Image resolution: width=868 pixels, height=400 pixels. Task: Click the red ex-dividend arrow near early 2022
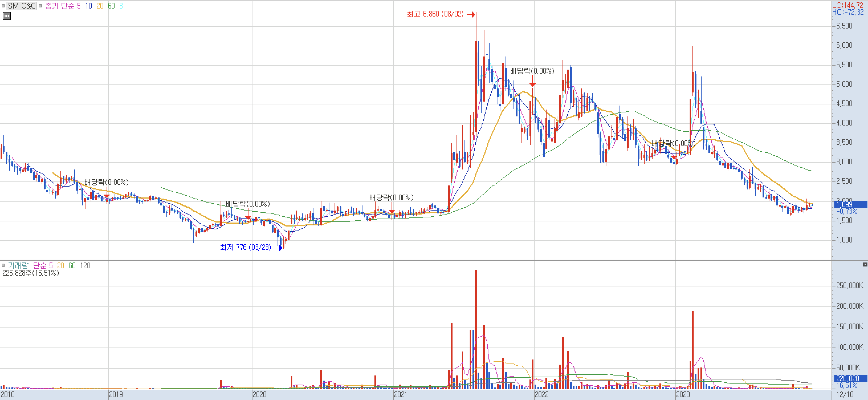tap(532, 83)
